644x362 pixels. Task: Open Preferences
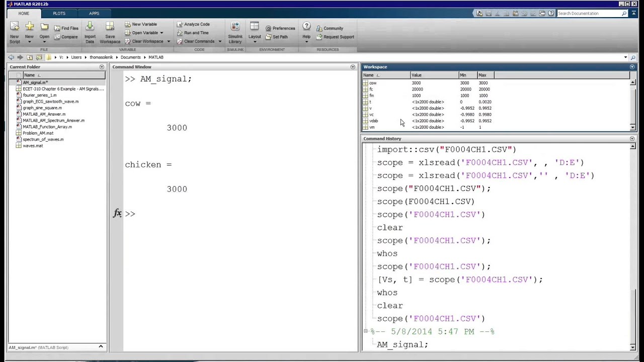[280, 28]
